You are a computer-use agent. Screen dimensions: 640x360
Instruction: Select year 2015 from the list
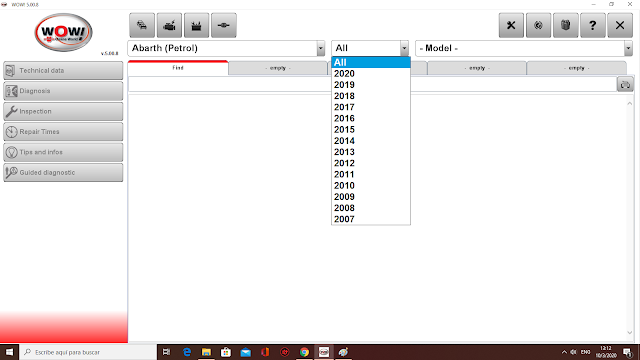coord(371,129)
